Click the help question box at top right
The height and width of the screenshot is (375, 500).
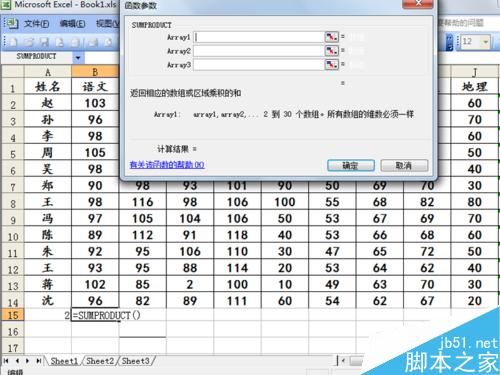click(x=462, y=23)
